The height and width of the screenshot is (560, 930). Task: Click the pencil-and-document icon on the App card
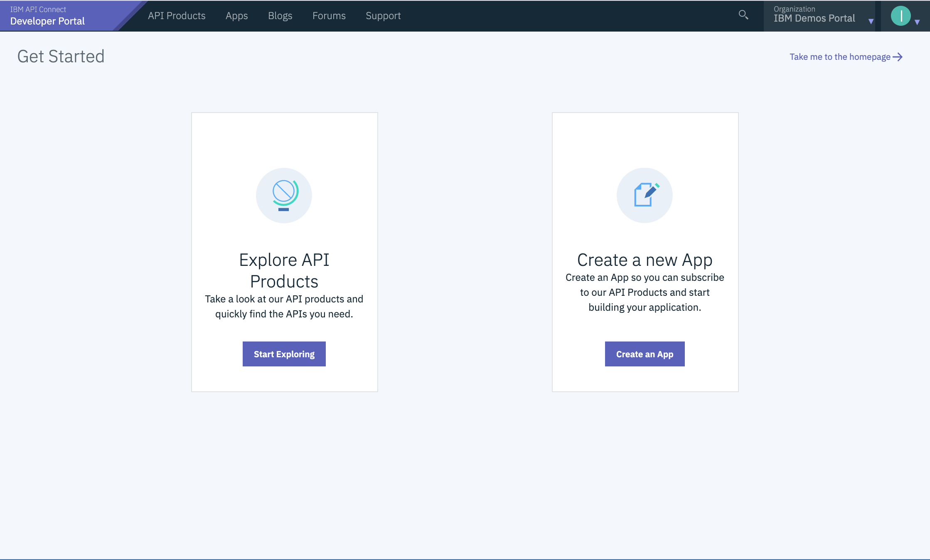645,195
